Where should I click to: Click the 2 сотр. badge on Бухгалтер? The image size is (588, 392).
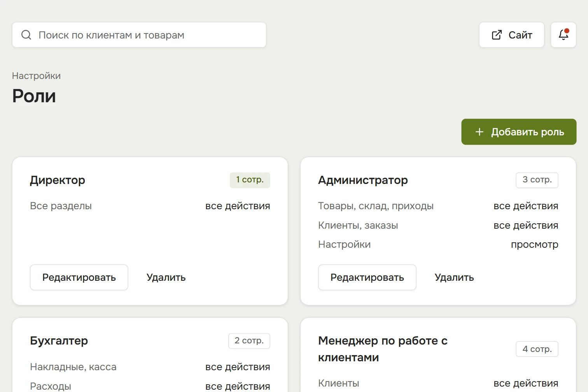pos(249,341)
